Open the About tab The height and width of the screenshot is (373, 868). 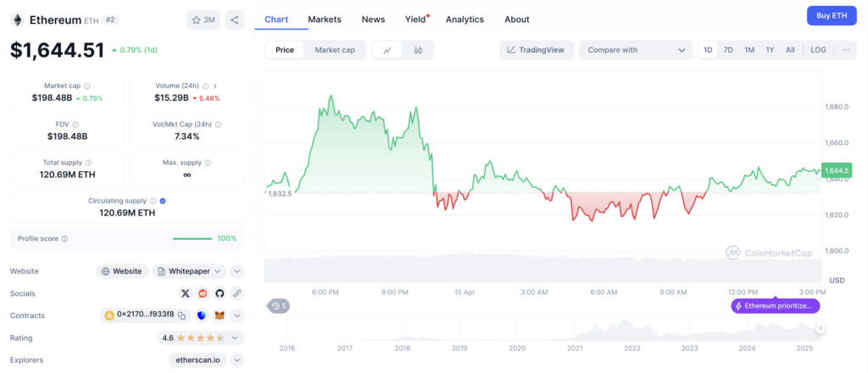[x=517, y=19]
